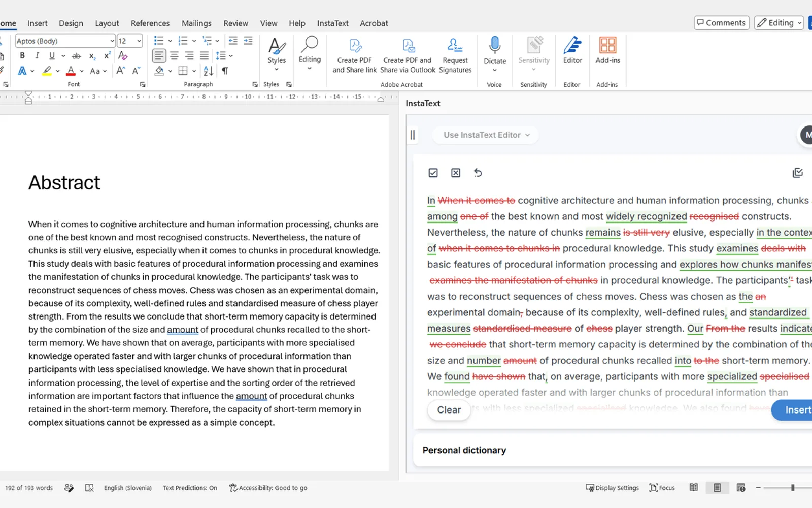Reject all InstaText changes X icon
Viewport: 812px width, 508px height.
pyautogui.click(x=456, y=173)
